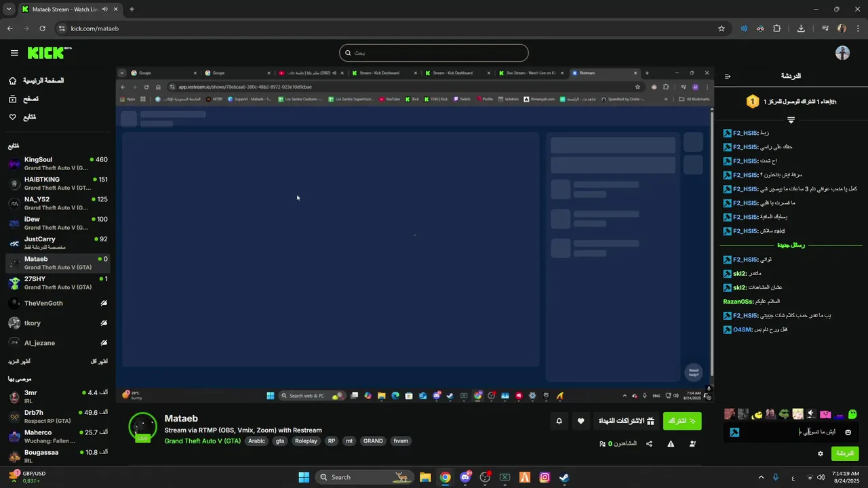This screenshot has height=488, width=868.
Task: Click username O4SM in chat
Action: (x=742, y=329)
